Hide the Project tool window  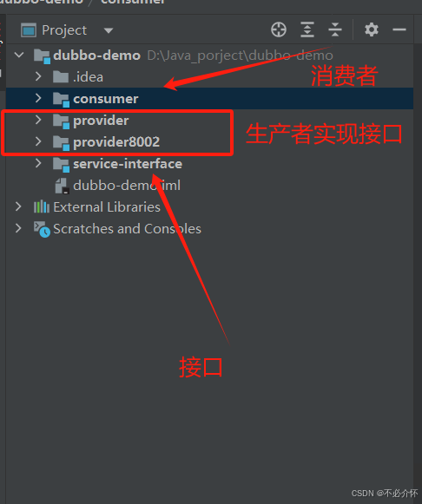[x=399, y=29]
